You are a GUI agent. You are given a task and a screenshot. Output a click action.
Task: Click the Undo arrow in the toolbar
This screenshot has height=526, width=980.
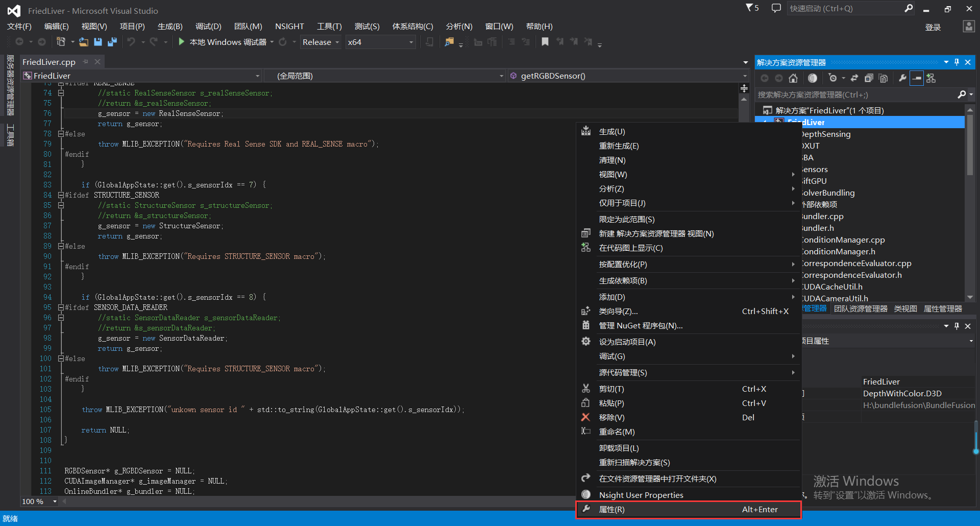pyautogui.click(x=131, y=42)
